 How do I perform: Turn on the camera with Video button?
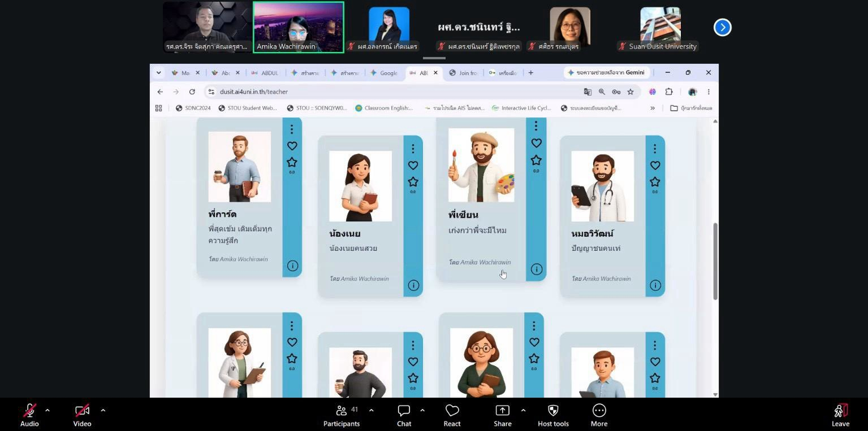pyautogui.click(x=82, y=415)
